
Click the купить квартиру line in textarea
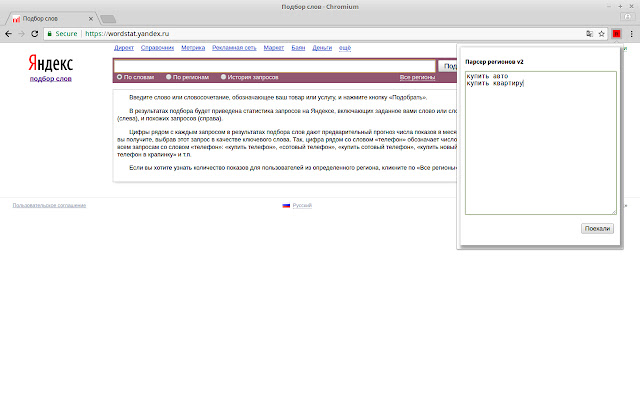click(495, 83)
